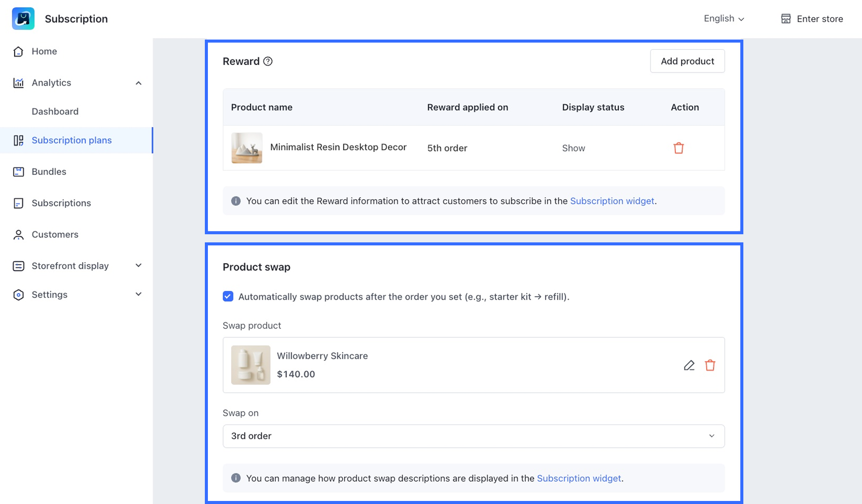Image resolution: width=862 pixels, height=504 pixels.
Task: Click the Add product button
Action: click(687, 61)
